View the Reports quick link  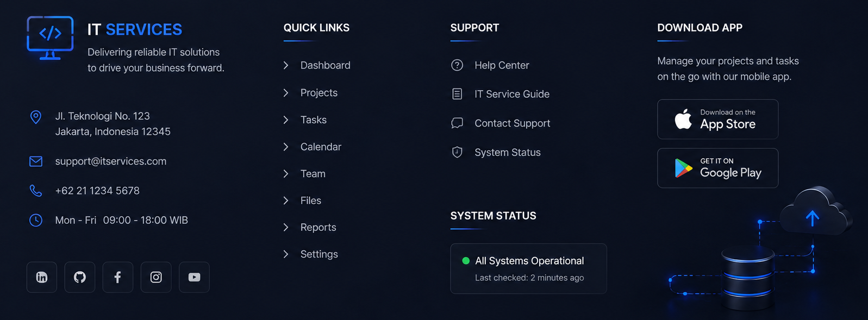[318, 227]
